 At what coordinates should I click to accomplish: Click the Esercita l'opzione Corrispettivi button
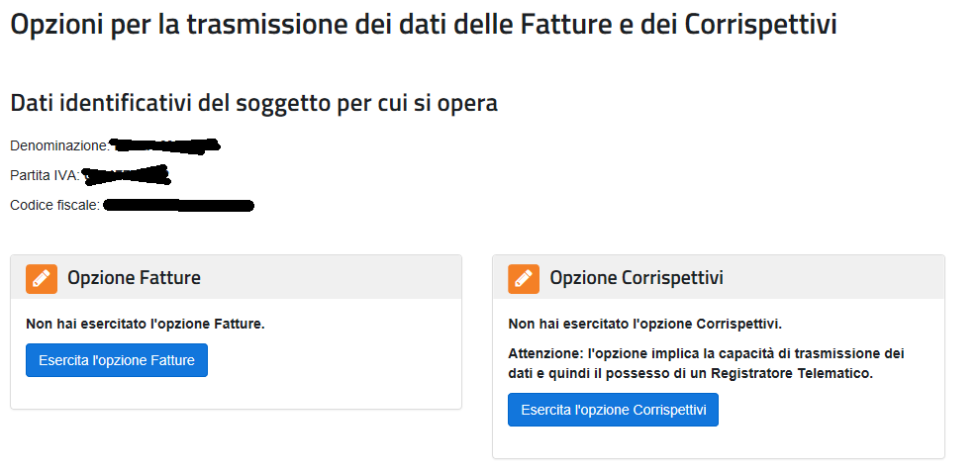[x=613, y=410]
